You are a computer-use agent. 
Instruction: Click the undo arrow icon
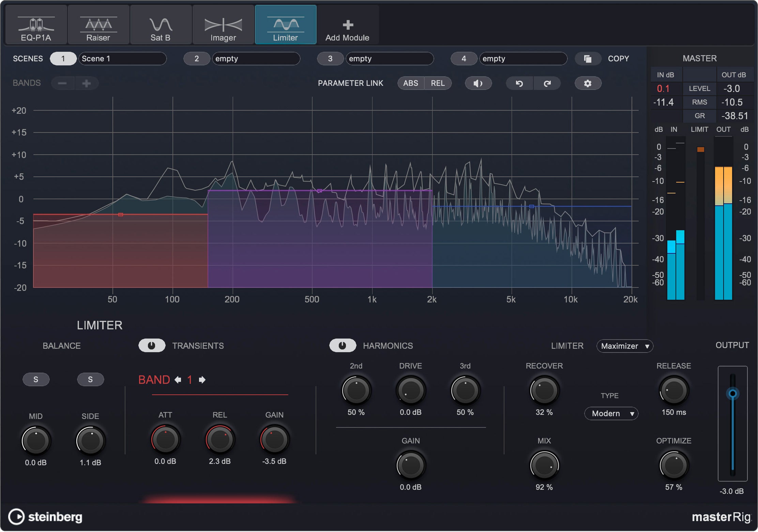click(x=519, y=83)
